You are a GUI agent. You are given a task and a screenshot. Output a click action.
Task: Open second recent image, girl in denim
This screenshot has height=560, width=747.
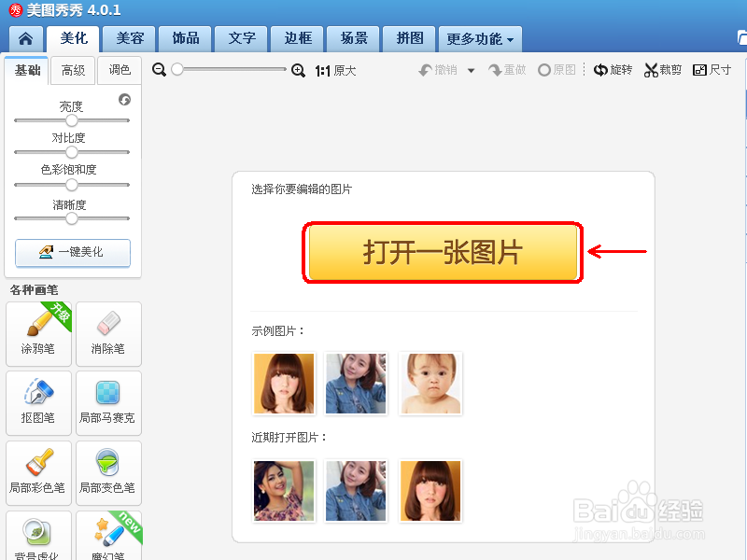click(x=356, y=491)
